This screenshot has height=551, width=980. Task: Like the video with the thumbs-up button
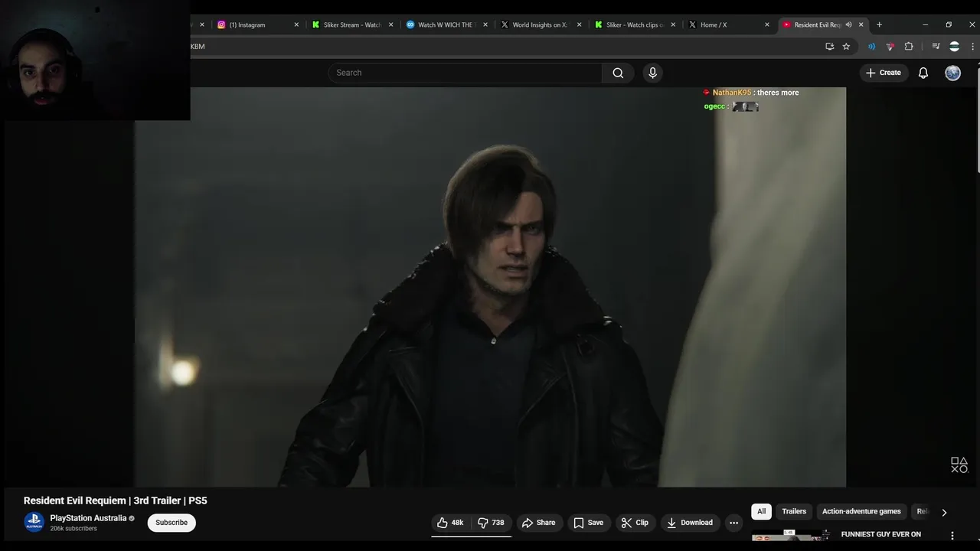[450, 523]
